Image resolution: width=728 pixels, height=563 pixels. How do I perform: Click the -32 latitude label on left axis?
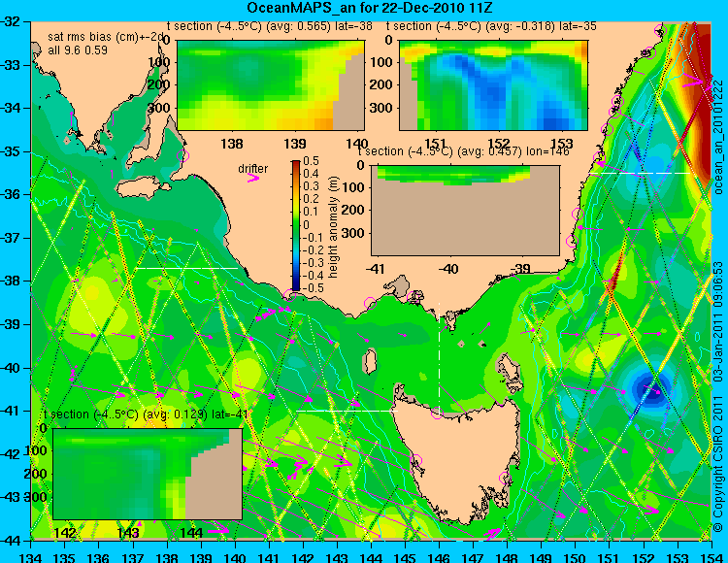pyautogui.click(x=11, y=21)
